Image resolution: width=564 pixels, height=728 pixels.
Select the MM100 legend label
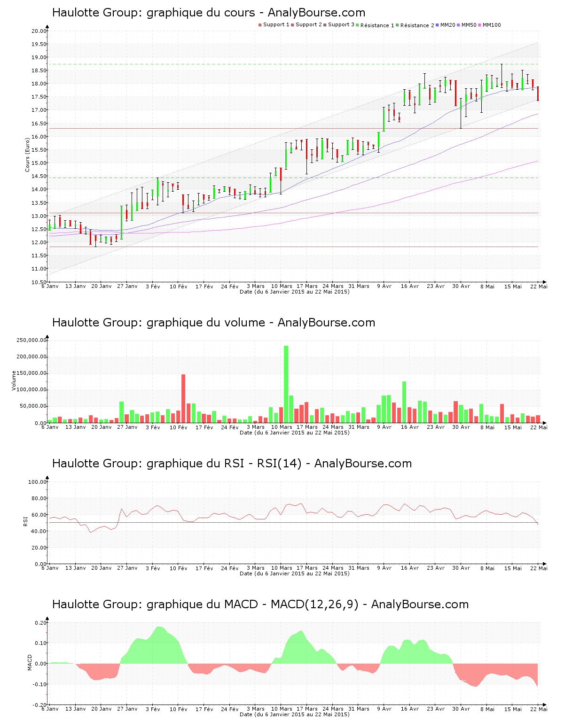tap(492, 25)
